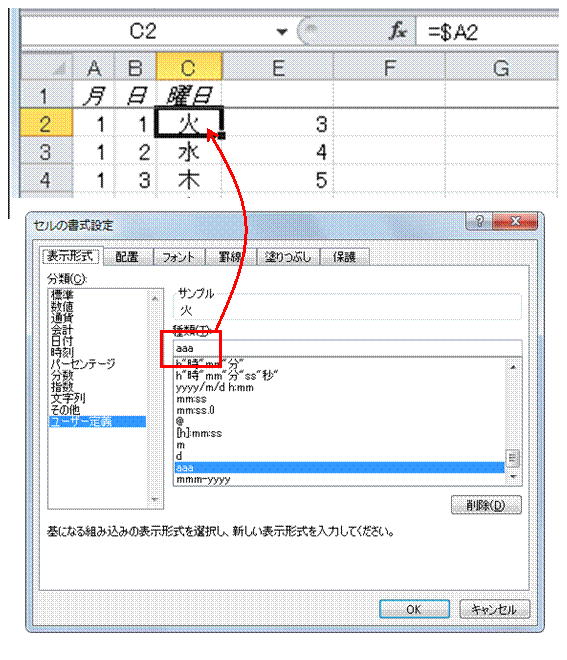Click the fx insert function icon

(x=398, y=32)
